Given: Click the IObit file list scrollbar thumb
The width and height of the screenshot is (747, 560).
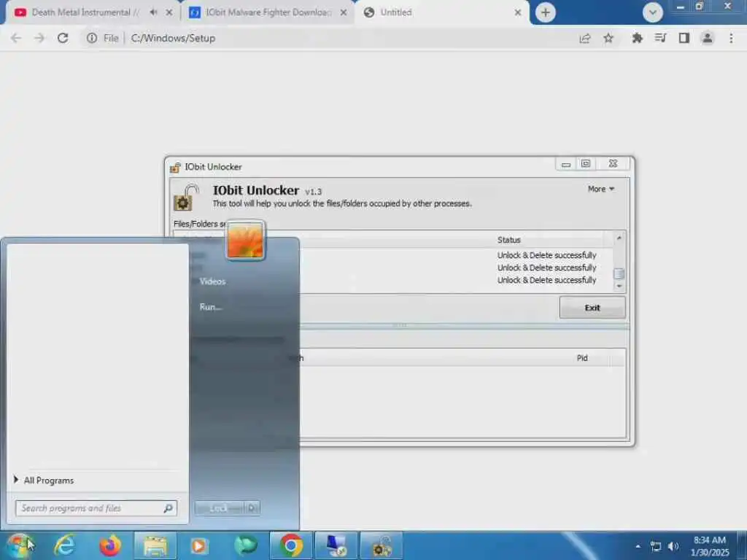Looking at the screenshot, I should coord(619,274).
